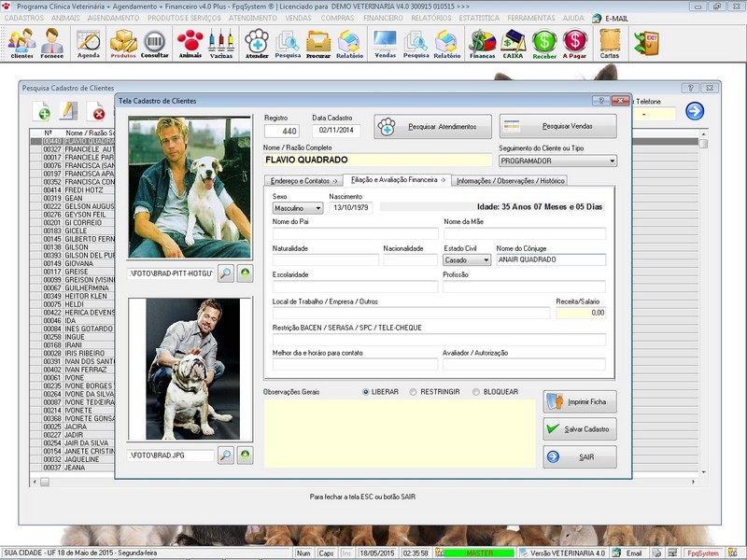Click Pesquisar Atendimentos button

coord(432,127)
